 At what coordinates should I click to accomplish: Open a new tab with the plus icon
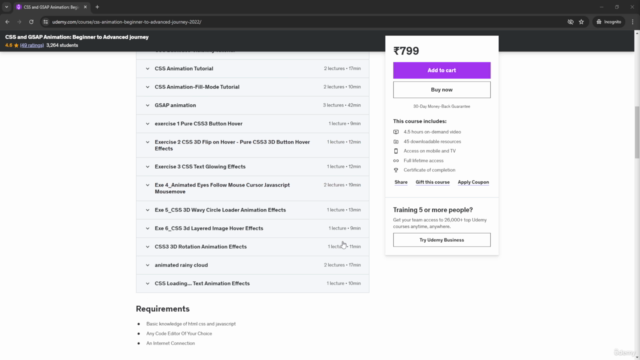97,7
